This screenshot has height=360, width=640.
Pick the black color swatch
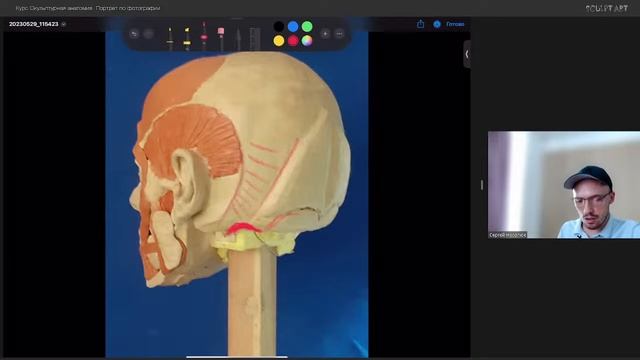[279, 27]
